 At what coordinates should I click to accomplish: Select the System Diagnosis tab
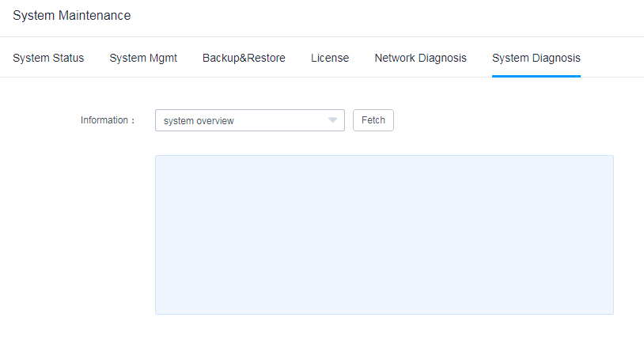(x=536, y=58)
